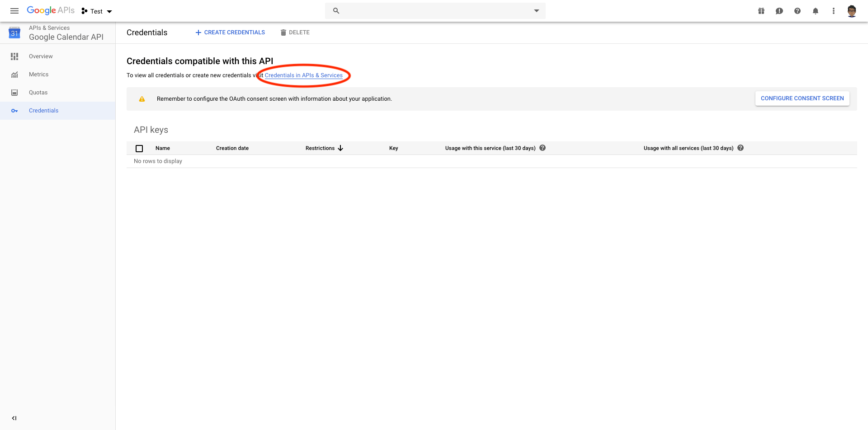Collapse the left sidebar panel
Screen dimensions: 868x430
pos(14,418)
